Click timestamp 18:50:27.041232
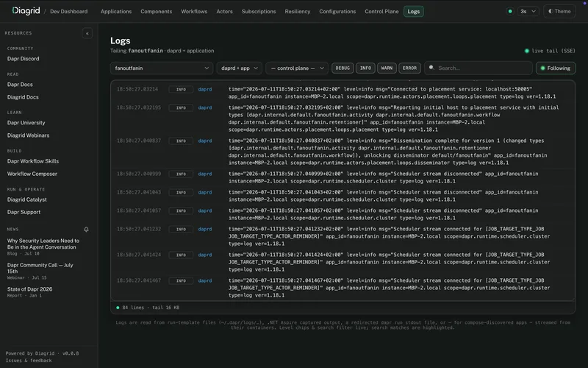The image size is (588, 368). coord(139,229)
